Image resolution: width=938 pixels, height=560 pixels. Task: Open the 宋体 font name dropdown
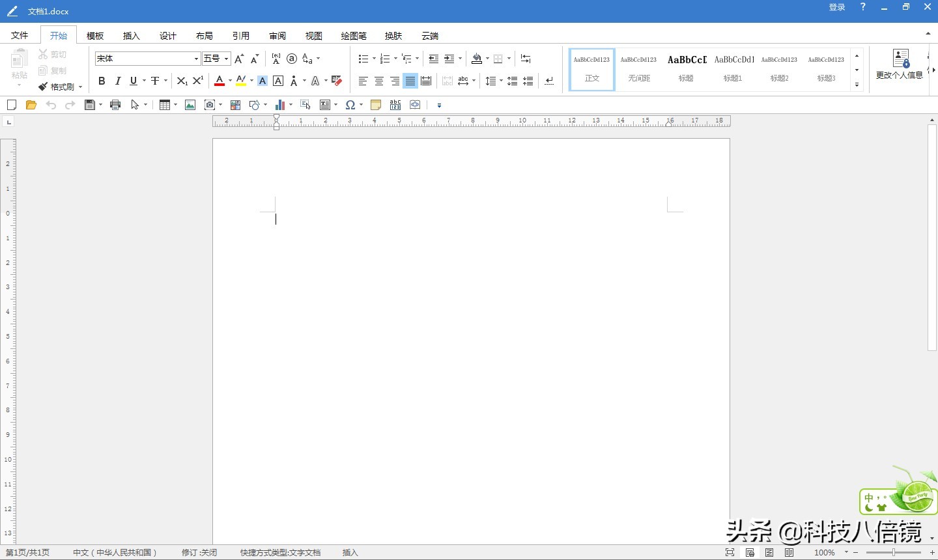click(196, 59)
